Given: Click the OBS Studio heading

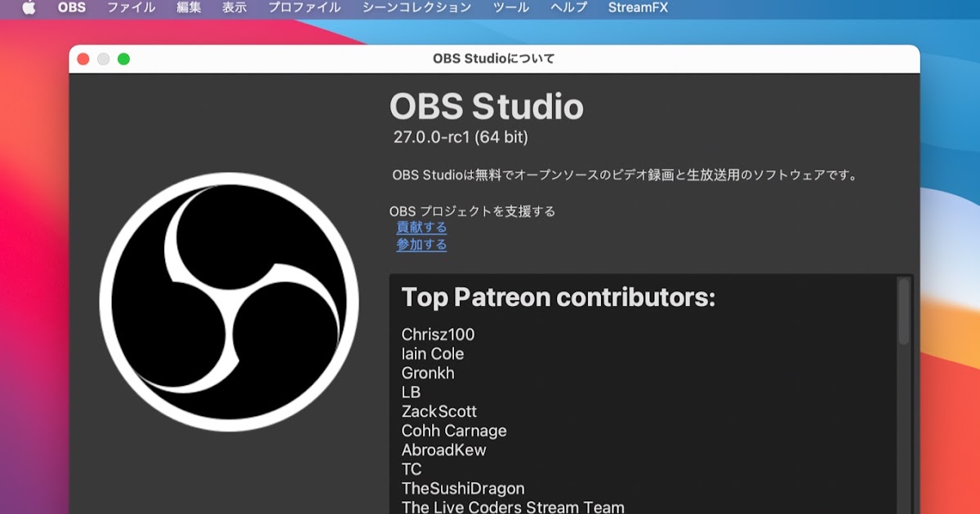Looking at the screenshot, I should tap(487, 107).
